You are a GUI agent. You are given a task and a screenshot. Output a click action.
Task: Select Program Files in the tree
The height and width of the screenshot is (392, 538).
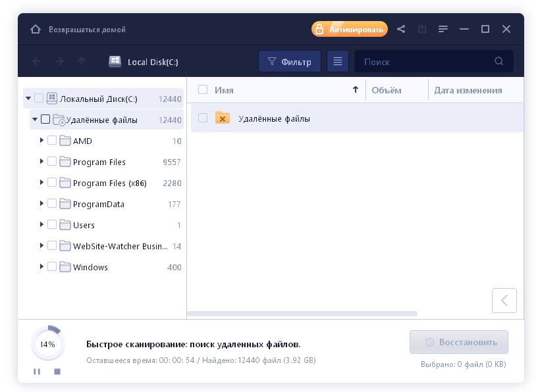(99, 162)
